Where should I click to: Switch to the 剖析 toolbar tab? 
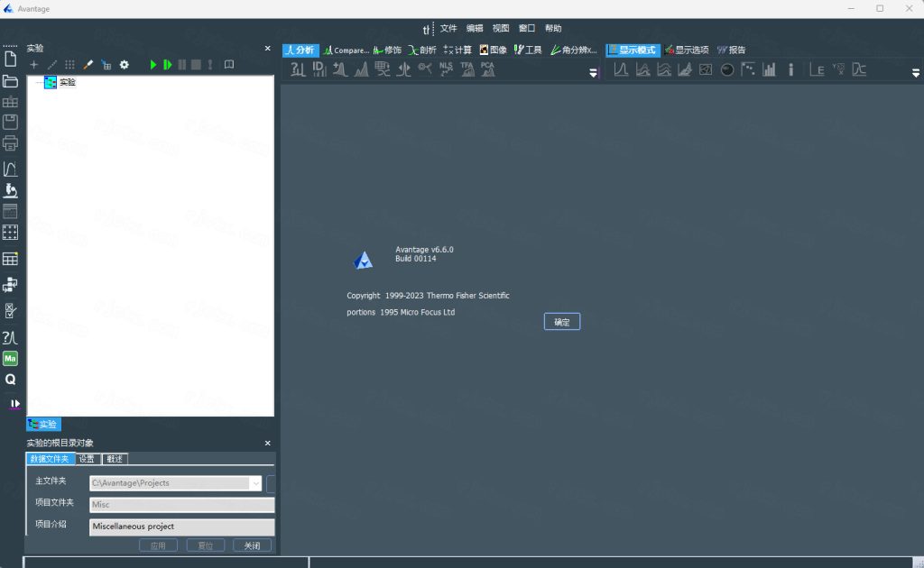[422, 50]
